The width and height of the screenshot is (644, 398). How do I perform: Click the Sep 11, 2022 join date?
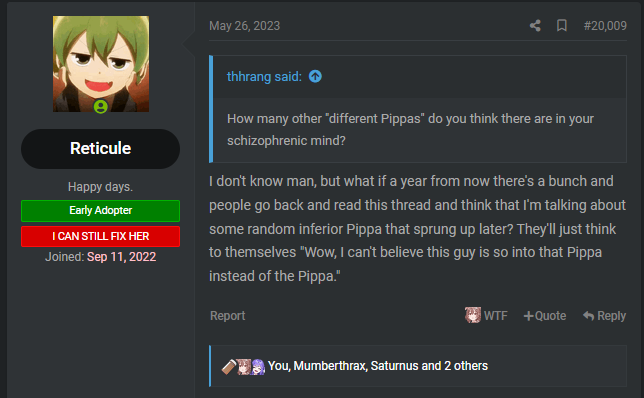tap(121, 257)
